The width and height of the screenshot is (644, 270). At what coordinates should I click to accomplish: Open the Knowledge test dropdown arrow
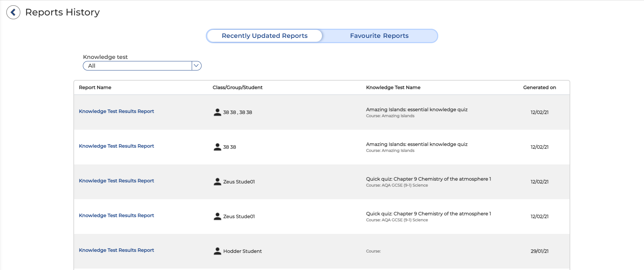click(196, 66)
